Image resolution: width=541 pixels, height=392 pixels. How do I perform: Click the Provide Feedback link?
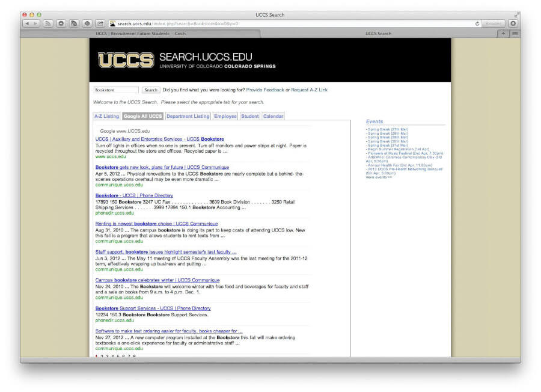[265, 90]
